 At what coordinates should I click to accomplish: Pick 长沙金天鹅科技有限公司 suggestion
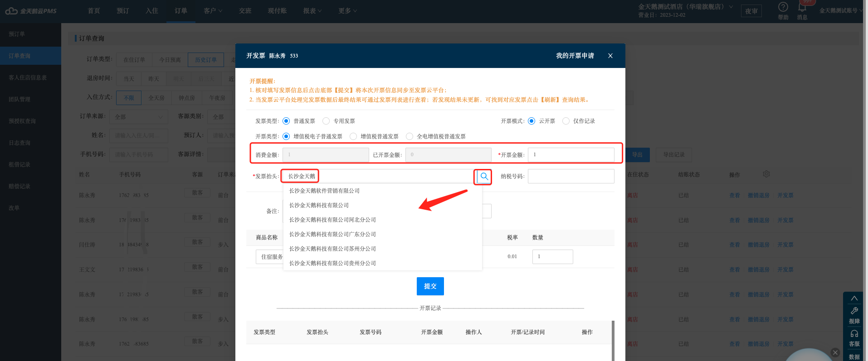[382, 205]
